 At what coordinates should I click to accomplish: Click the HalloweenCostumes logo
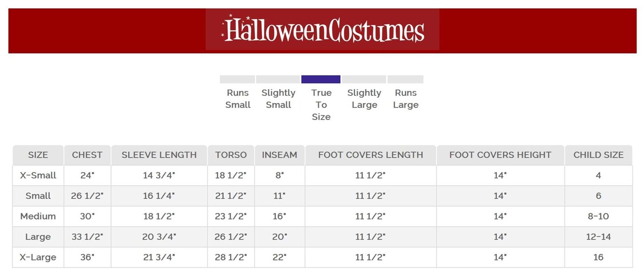[x=322, y=30]
